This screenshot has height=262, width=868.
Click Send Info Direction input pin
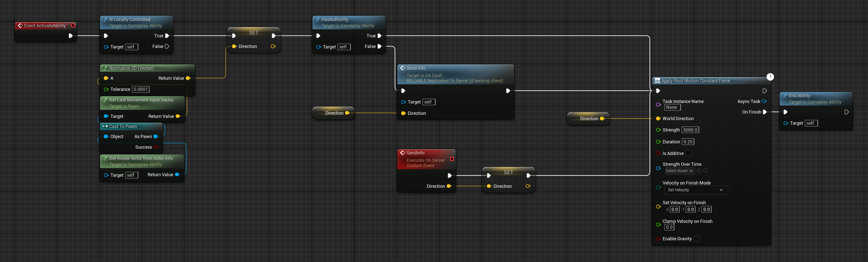pyautogui.click(x=403, y=113)
